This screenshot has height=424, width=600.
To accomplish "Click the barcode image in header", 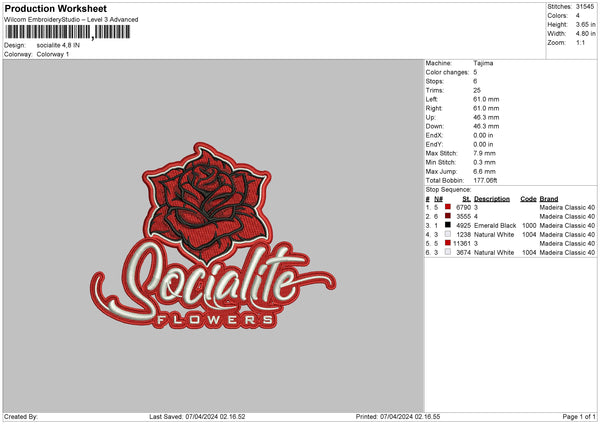I will click(x=68, y=32).
